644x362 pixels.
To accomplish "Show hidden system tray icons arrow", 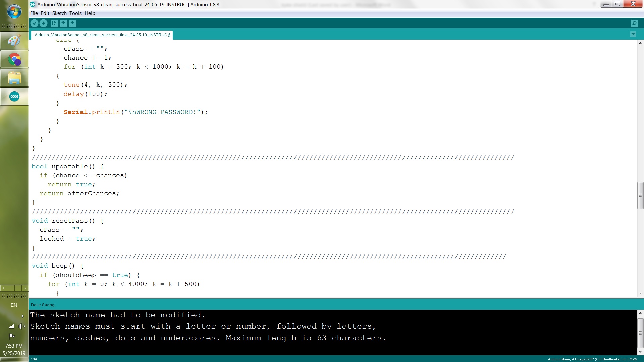I will [22, 316].
